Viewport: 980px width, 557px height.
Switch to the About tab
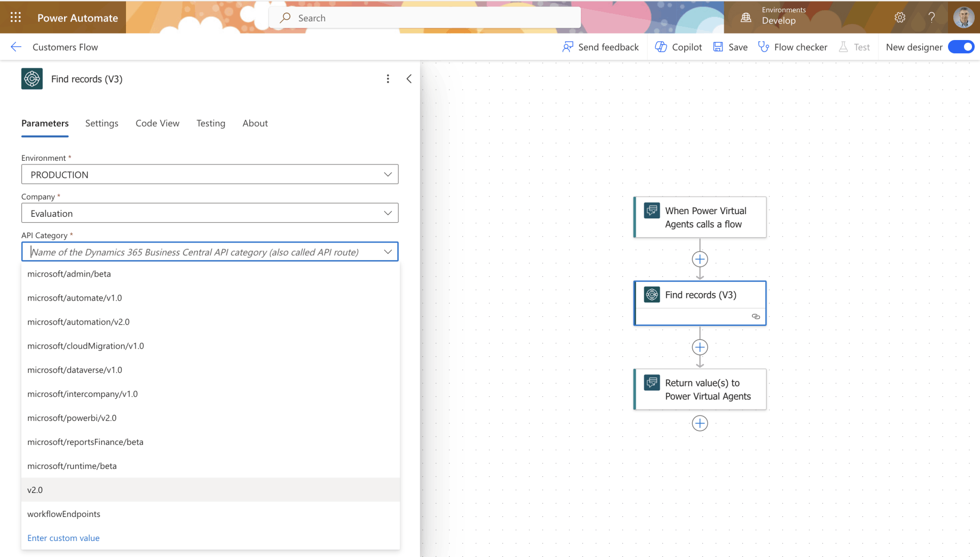[x=255, y=123]
